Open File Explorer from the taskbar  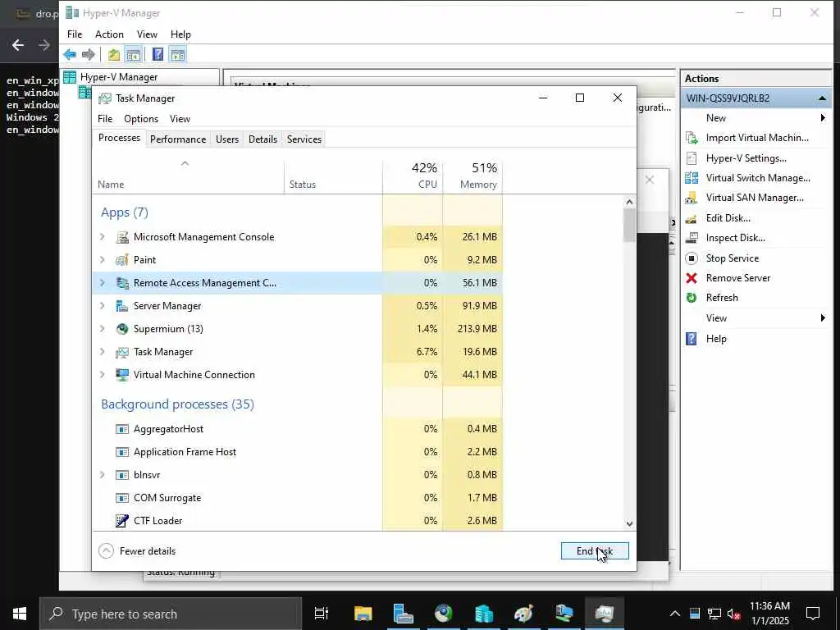(363, 614)
